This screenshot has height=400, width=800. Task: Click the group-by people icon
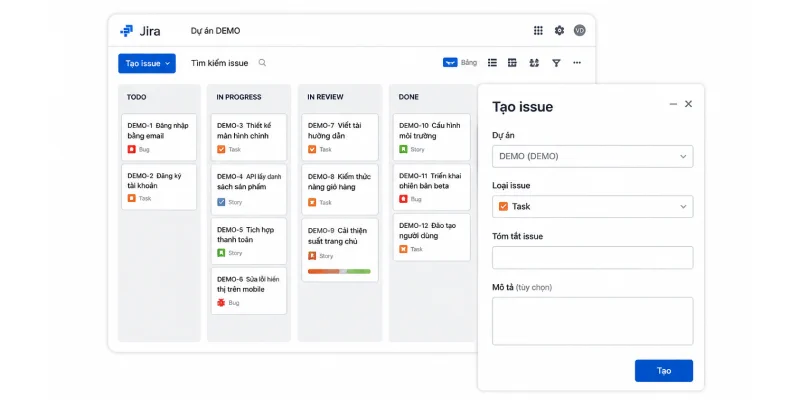pyautogui.click(x=534, y=63)
